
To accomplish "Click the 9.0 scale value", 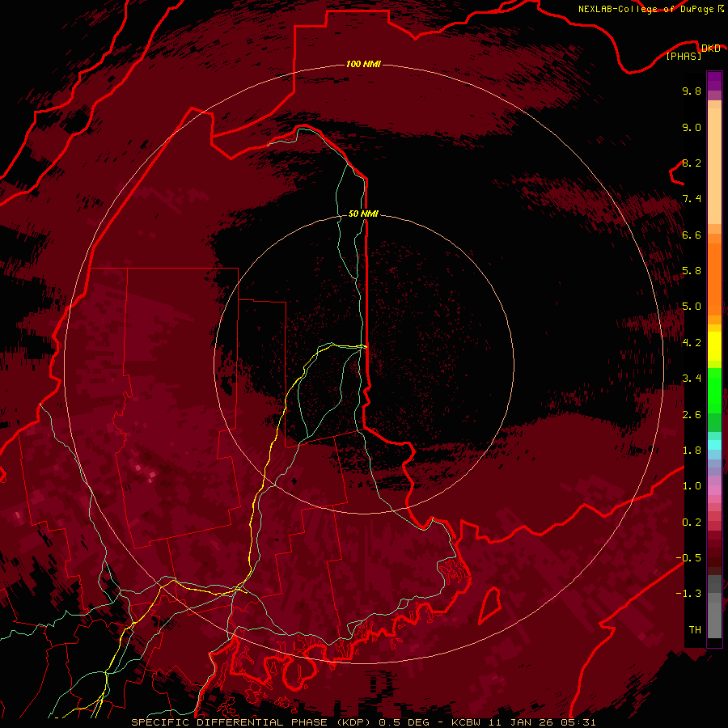I will [x=692, y=127].
